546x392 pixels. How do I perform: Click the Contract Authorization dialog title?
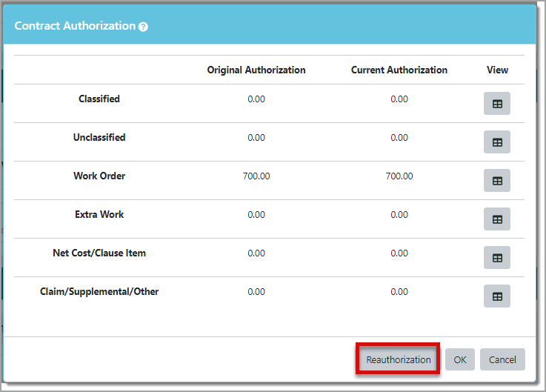coord(75,26)
